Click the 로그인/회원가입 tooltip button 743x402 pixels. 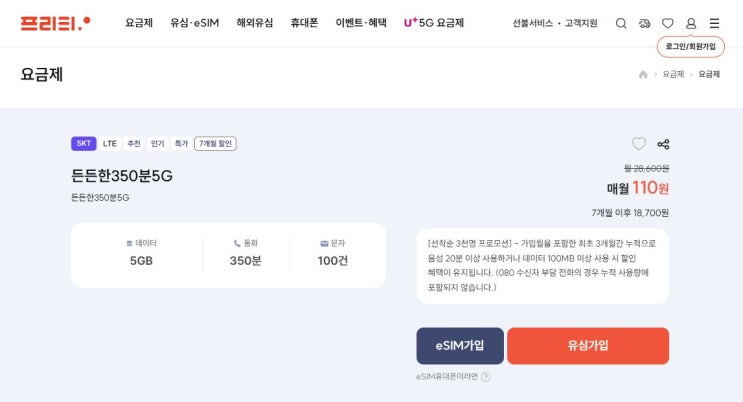pyautogui.click(x=691, y=46)
